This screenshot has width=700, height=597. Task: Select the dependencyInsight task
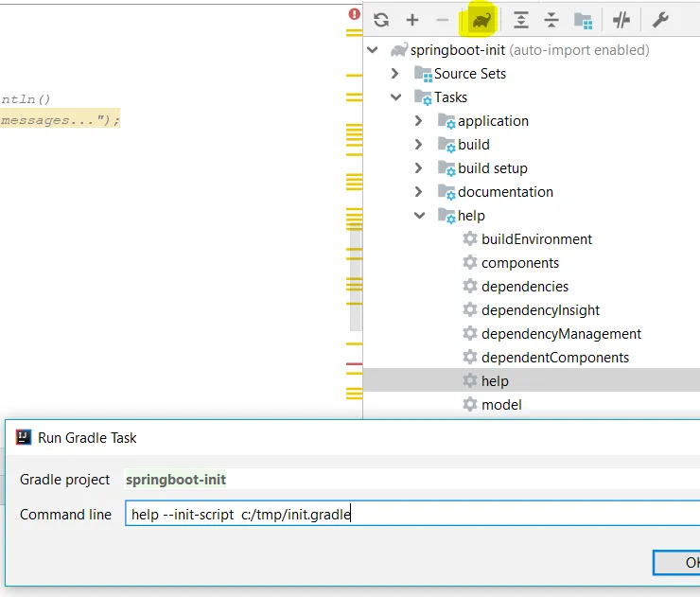540,310
